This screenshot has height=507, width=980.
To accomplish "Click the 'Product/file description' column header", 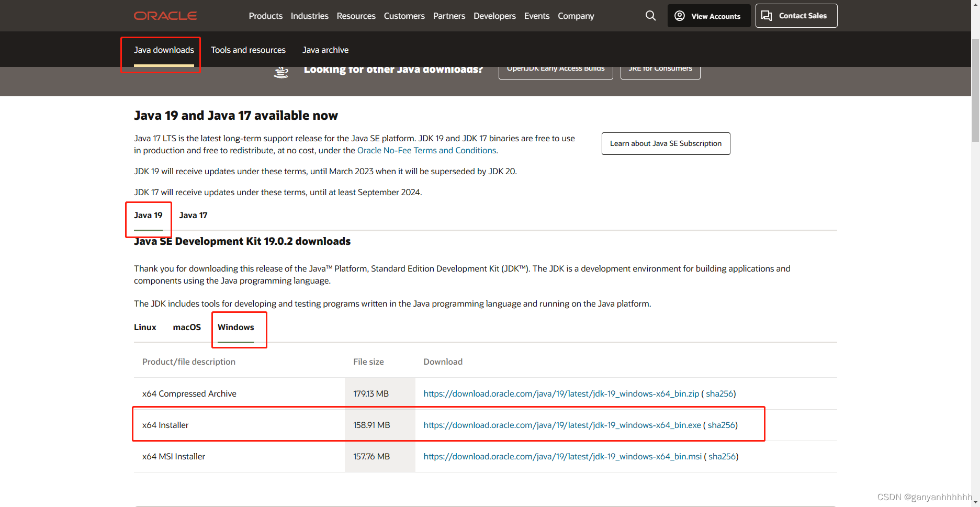I will [x=189, y=362].
